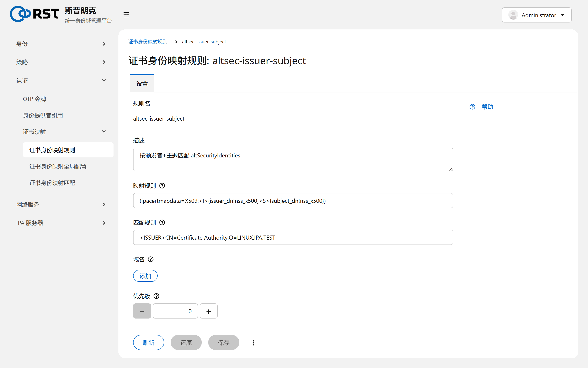This screenshot has width=588, height=368.
Task: Show help tooltip for 优先级
Action: click(156, 296)
